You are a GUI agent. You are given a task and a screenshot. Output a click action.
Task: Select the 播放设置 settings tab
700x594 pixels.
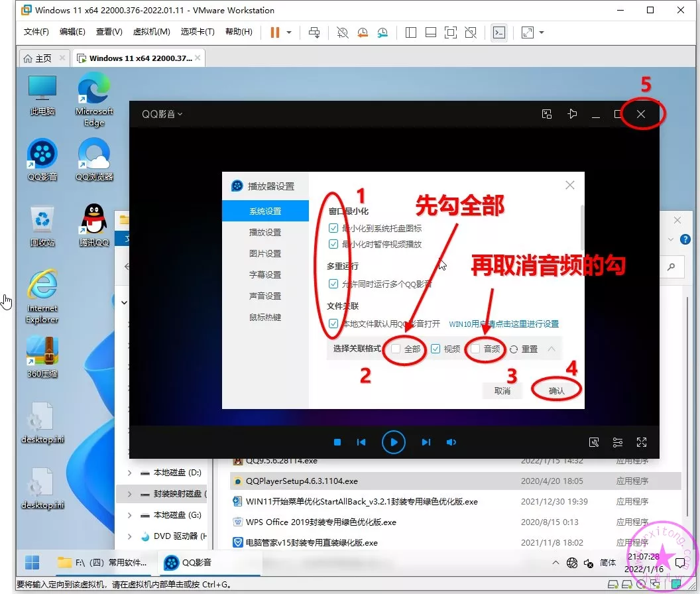pyautogui.click(x=265, y=232)
